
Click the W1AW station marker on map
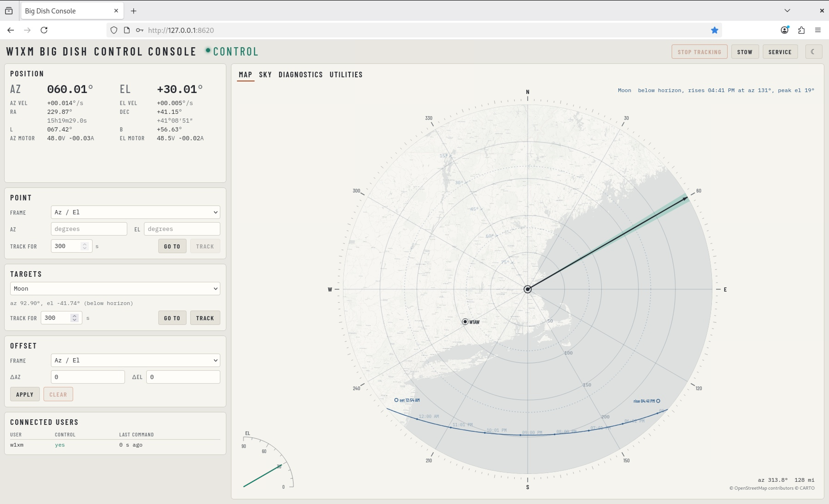click(x=465, y=322)
